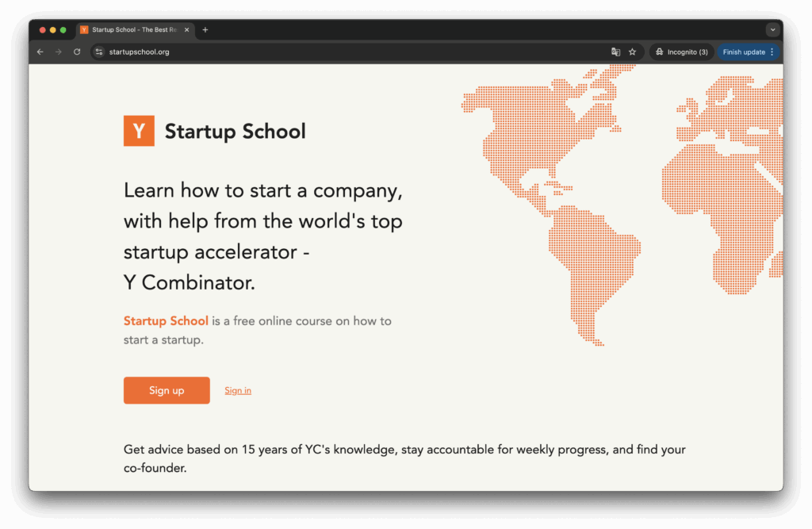
Task: Expand the tab search dropdown arrow
Action: [x=772, y=30]
